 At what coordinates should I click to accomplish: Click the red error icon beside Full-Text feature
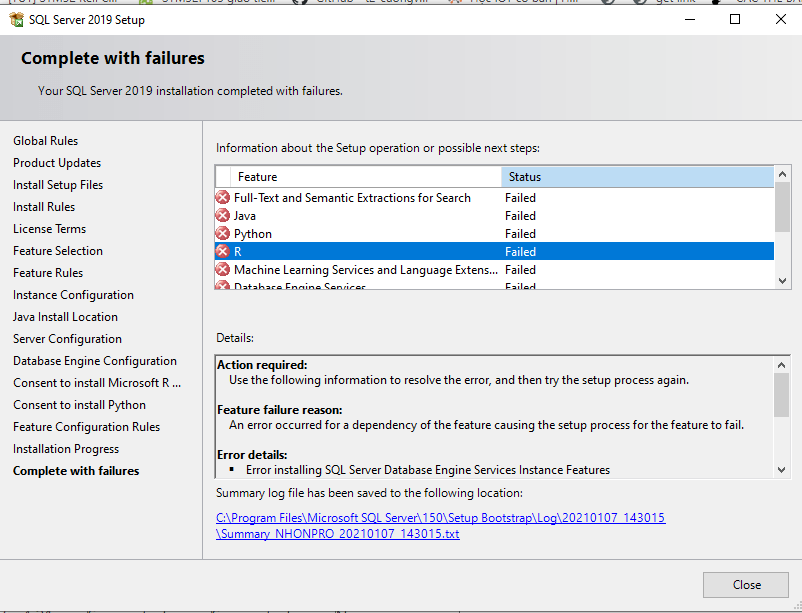[x=223, y=198]
